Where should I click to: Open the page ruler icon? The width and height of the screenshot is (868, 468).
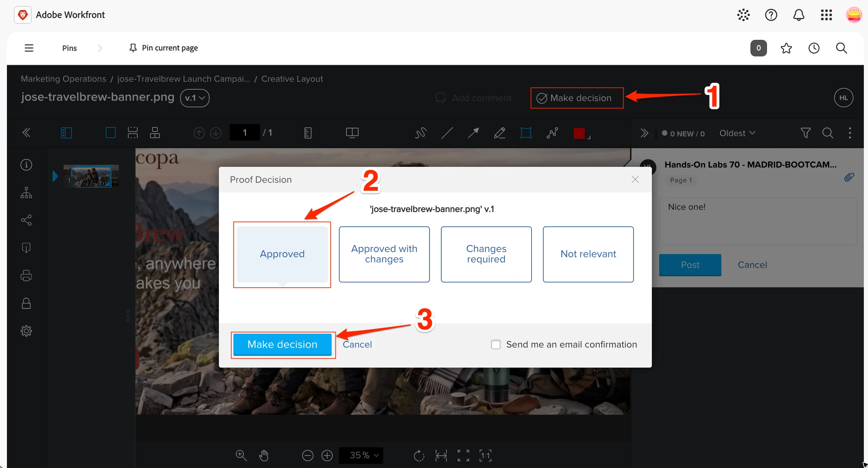(308, 133)
